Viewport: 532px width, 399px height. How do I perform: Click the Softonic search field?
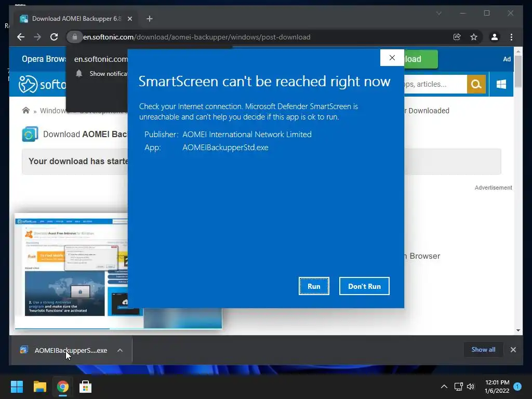pyautogui.click(x=435, y=84)
